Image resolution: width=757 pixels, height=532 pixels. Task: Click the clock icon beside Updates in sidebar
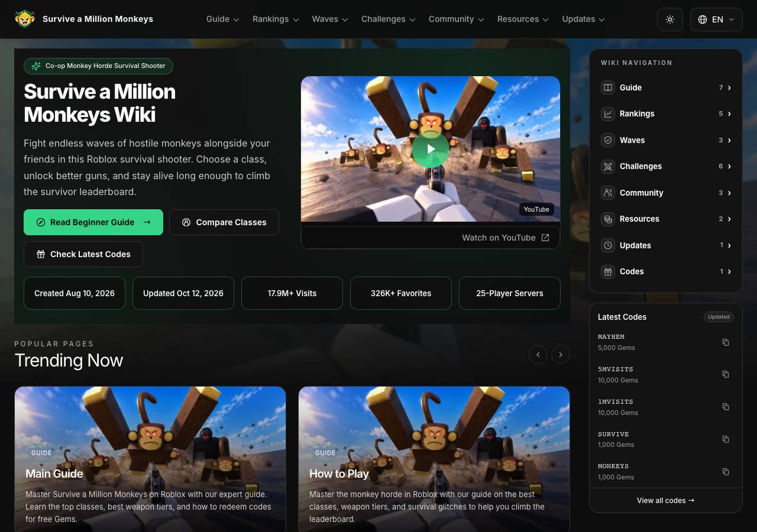[x=608, y=245]
